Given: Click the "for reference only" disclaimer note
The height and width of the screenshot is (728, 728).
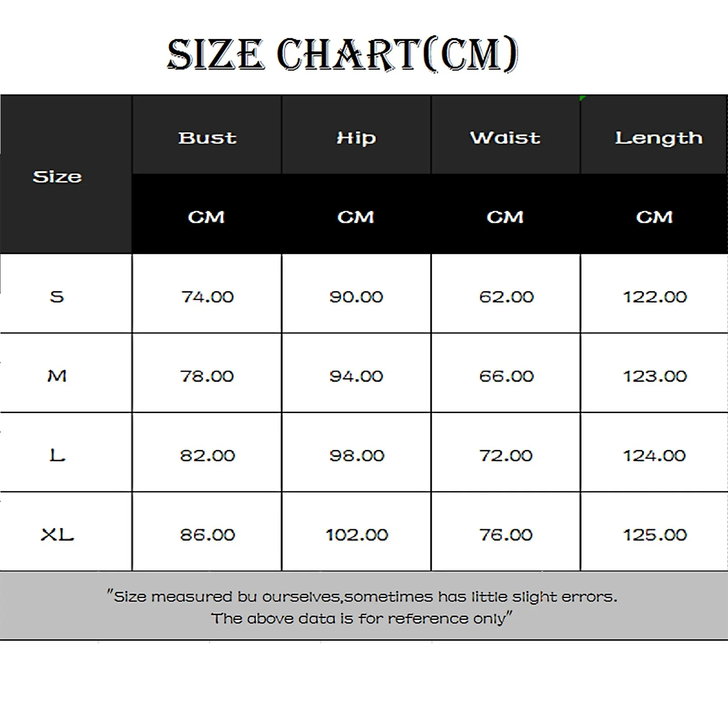Looking at the screenshot, I should [362, 618].
